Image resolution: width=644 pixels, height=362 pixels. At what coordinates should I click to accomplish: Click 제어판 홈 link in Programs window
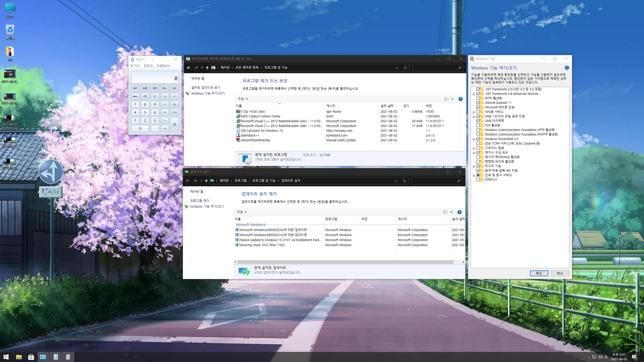pyautogui.click(x=198, y=79)
